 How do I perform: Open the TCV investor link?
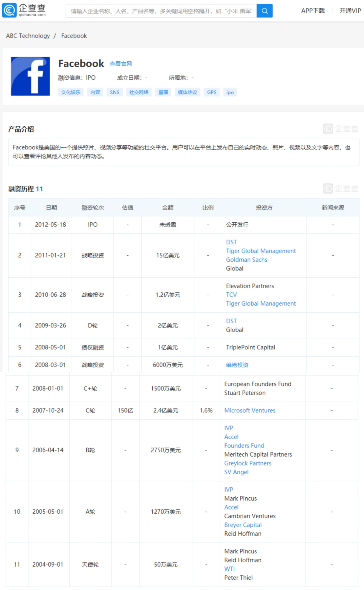point(231,295)
